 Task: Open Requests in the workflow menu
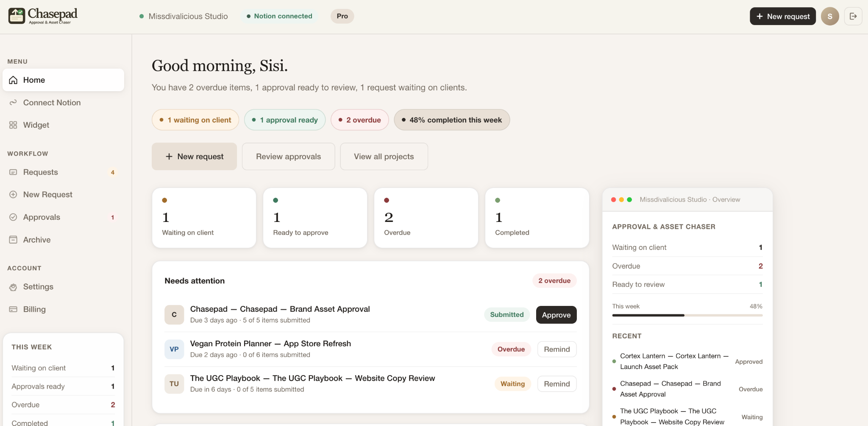63,172
